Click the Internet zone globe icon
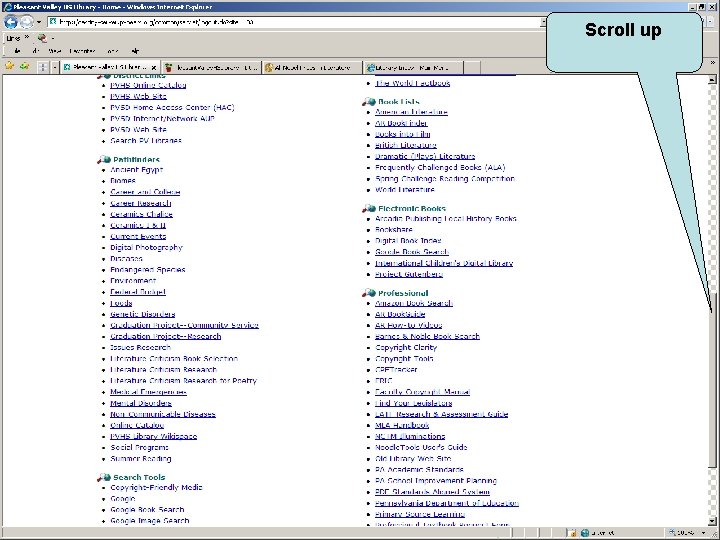This screenshot has height=540, width=720. coord(585,533)
